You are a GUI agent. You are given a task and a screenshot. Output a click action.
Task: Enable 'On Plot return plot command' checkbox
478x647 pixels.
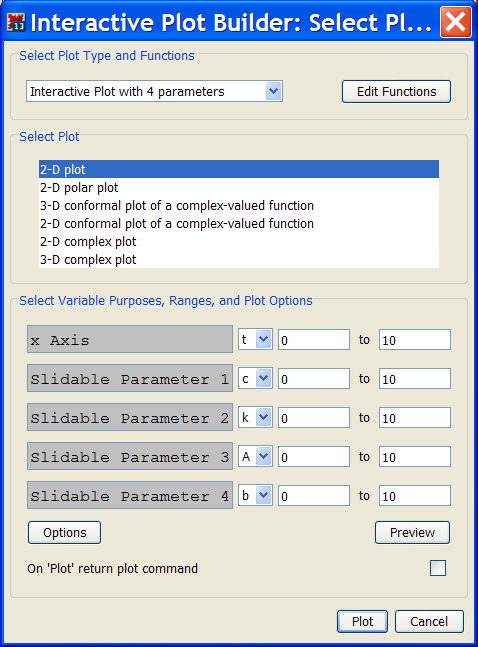(x=438, y=568)
